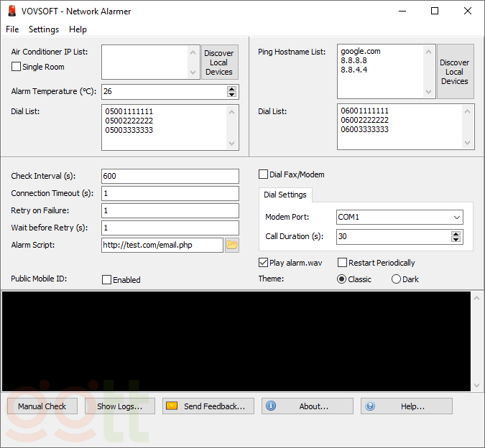Click the About button text
This screenshot has height=448, width=485.
(x=314, y=406)
